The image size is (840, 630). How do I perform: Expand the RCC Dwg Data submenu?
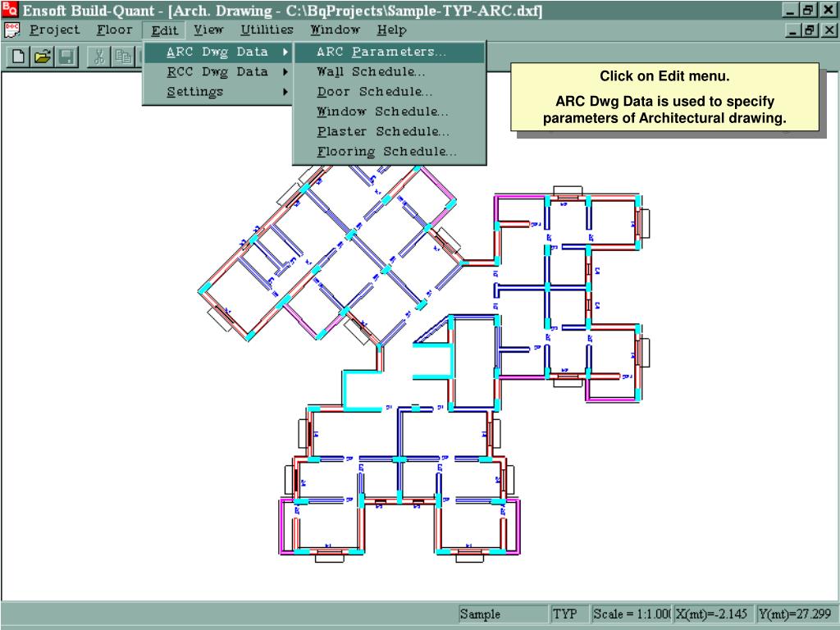pos(217,72)
